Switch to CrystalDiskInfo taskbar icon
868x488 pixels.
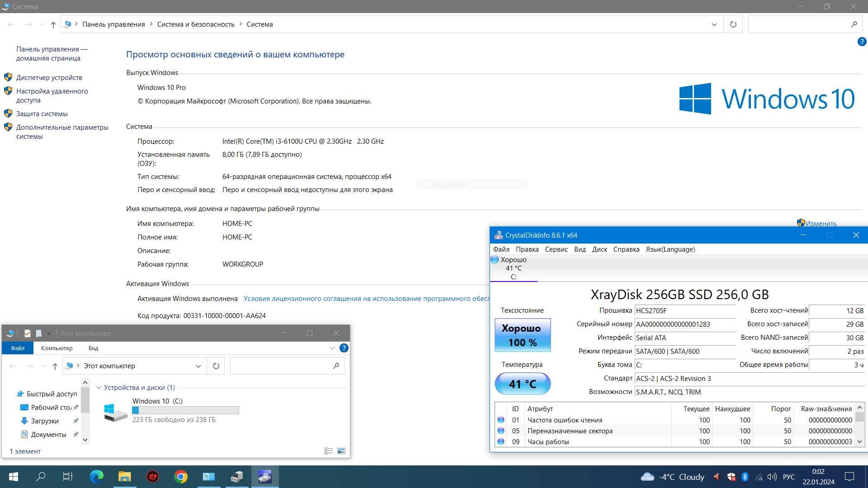point(265,477)
